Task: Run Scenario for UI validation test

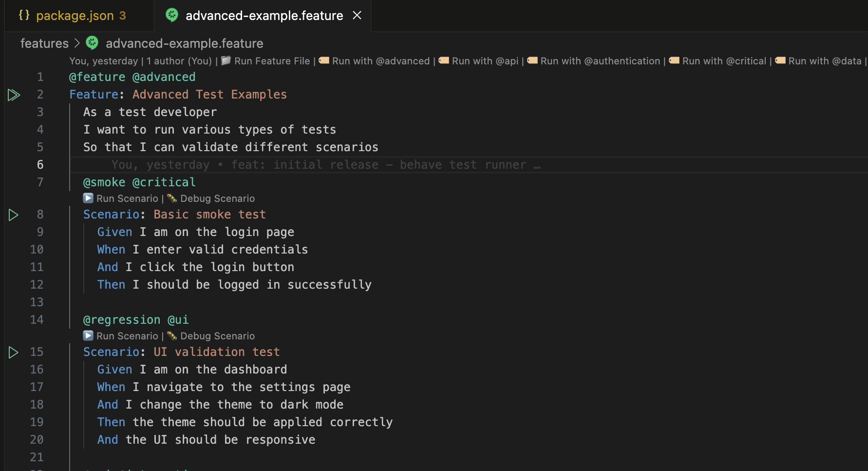Action: point(127,336)
